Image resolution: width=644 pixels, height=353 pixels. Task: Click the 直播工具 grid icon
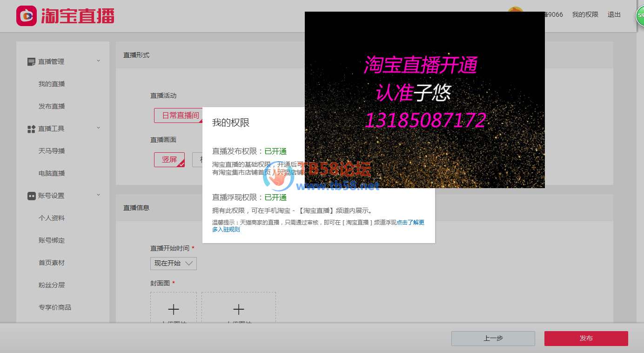coord(31,129)
